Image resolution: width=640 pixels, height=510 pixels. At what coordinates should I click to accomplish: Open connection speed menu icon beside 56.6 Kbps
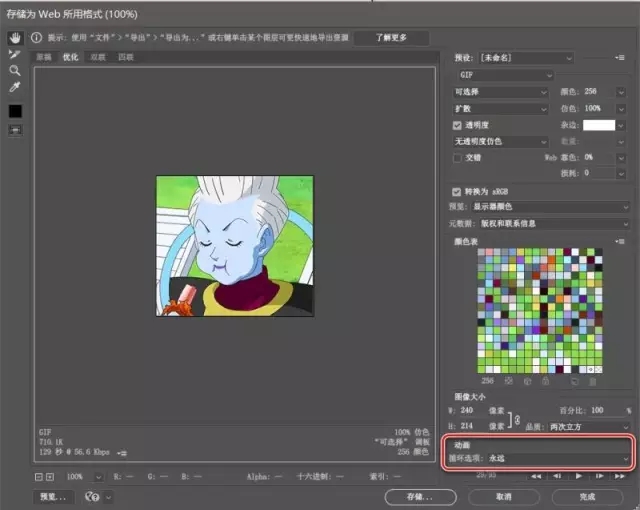[x=122, y=452]
